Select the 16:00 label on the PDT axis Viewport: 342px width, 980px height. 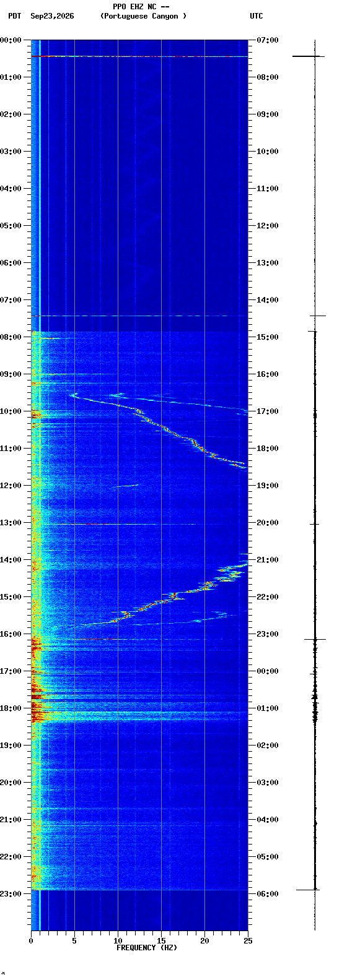click(x=11, y=634)
